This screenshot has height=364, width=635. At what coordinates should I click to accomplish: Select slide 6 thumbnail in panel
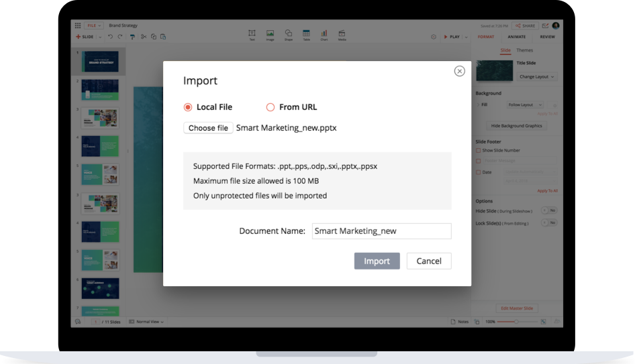(100, 288)
